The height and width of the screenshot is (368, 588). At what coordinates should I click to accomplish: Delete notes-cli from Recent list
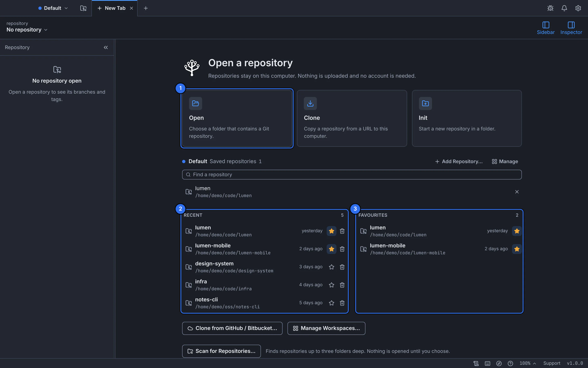[342, 303]
